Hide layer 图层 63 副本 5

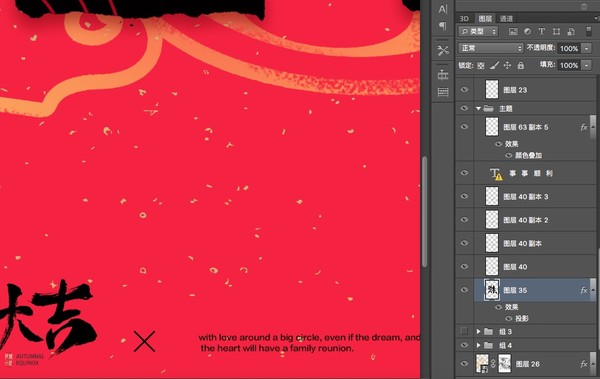pos(464,127)
